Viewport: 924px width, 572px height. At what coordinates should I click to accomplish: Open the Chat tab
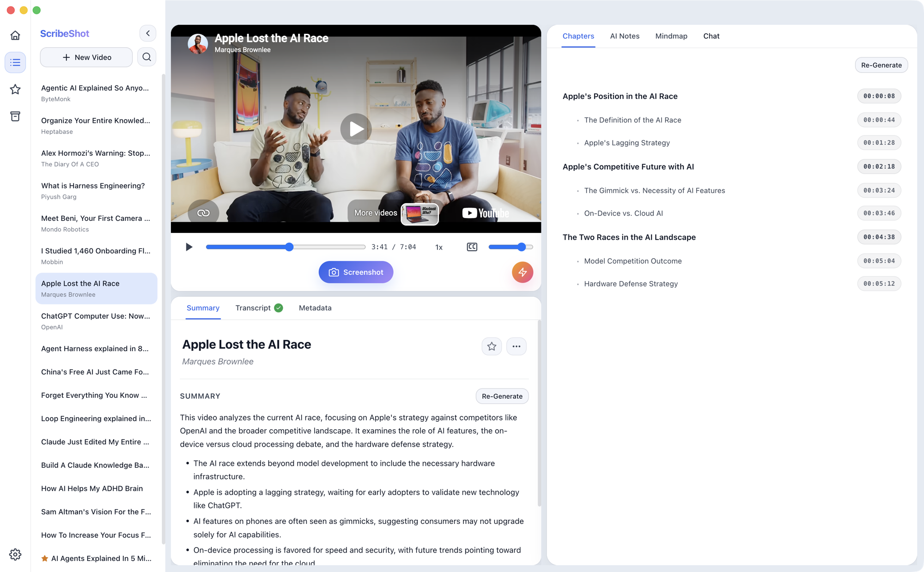711,36
